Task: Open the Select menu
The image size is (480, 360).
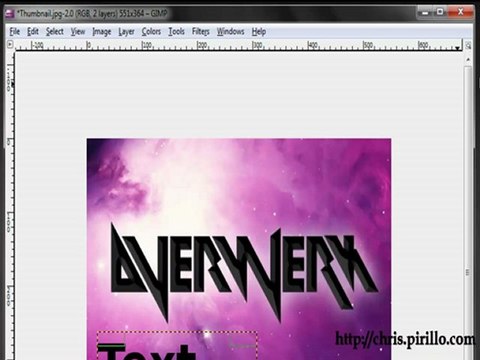Action: click(x=55, y=32)
